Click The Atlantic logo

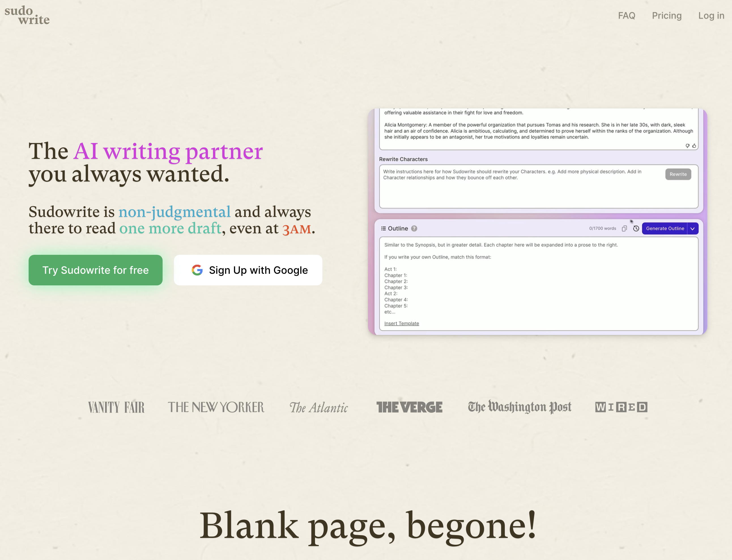pos(319,408)
